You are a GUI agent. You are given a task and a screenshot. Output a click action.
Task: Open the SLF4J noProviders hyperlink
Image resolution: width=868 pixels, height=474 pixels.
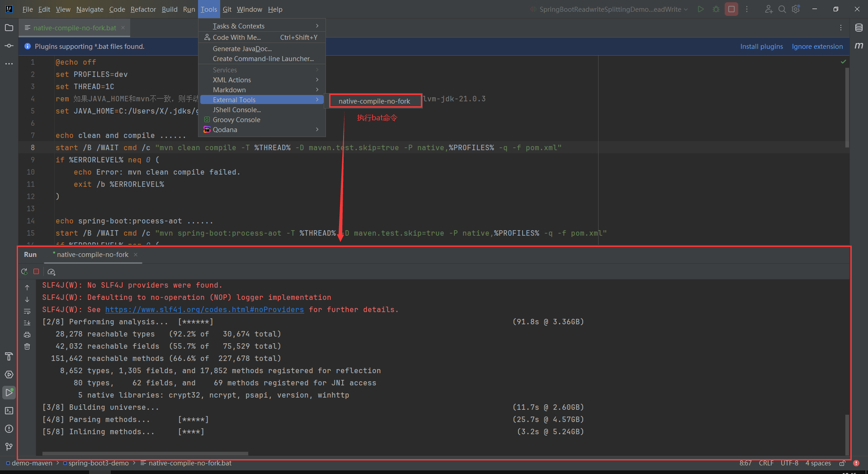(204, 309)
